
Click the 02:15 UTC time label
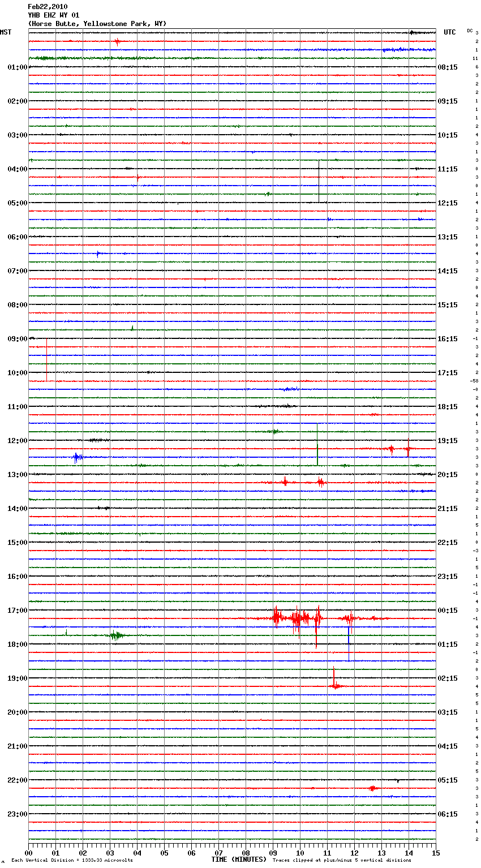click(448, 678)
